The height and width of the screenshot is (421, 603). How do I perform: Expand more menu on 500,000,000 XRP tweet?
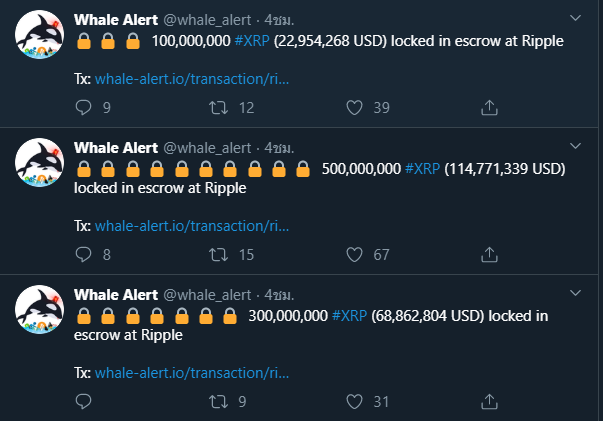point(575,146)
